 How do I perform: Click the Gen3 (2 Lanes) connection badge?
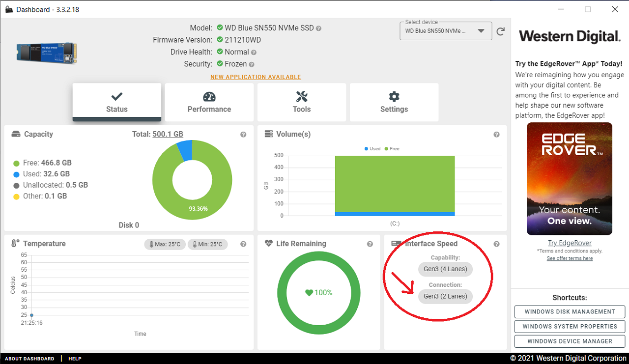point(445,297)
